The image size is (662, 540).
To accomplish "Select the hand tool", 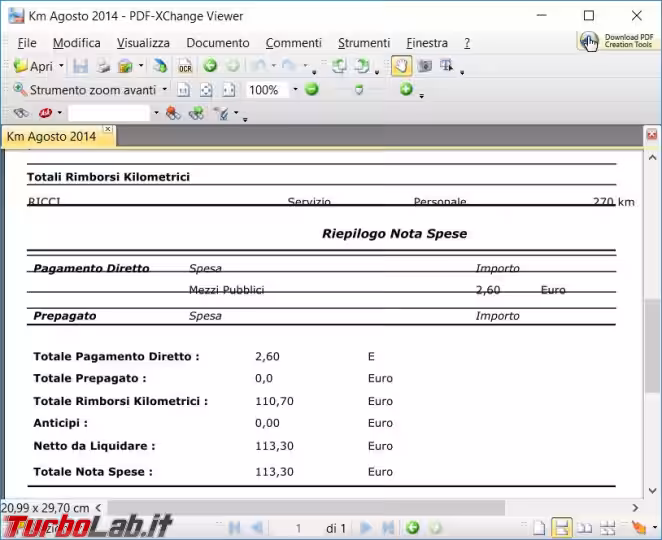I will pyautogui.click(x=400, y=66).
